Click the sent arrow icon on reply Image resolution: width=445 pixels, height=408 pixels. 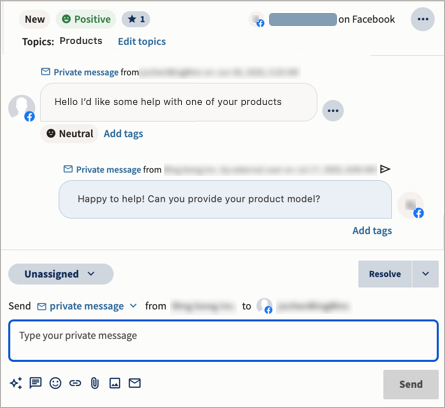point(385,169)
